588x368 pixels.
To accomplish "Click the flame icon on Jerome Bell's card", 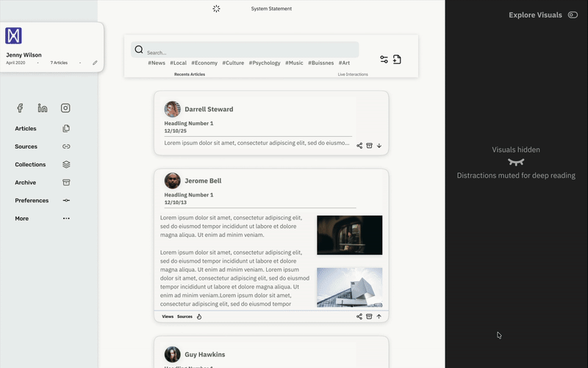I will tap(199, 316).
